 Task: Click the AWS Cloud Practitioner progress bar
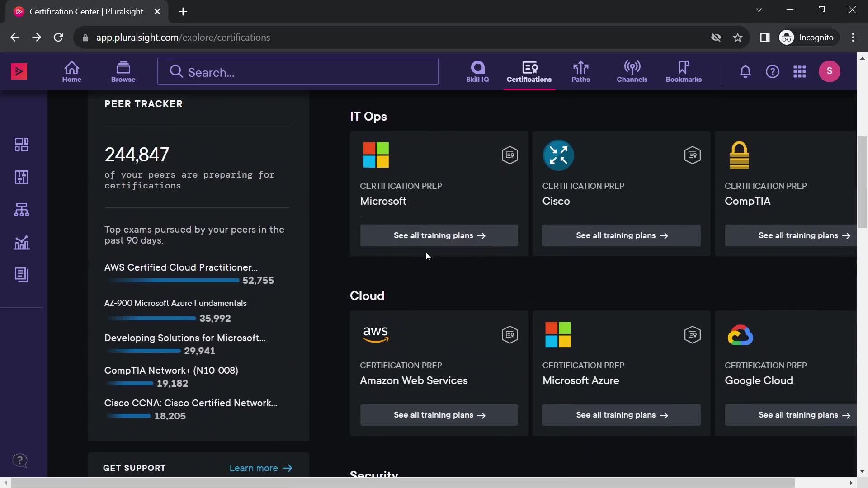pos(174,281)
